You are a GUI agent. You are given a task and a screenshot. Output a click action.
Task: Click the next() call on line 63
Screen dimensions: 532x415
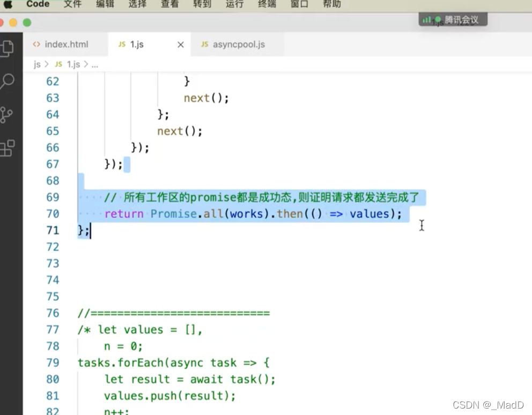point(206,98)
